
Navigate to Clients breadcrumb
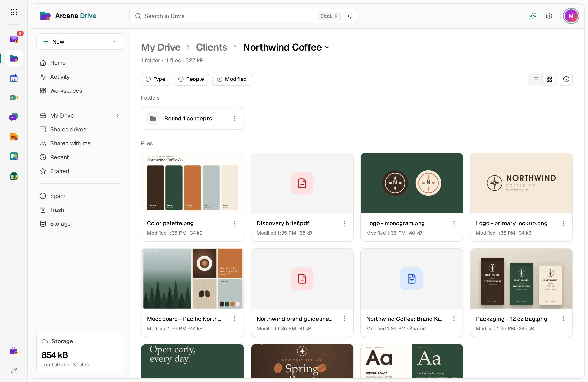point(212,47)
